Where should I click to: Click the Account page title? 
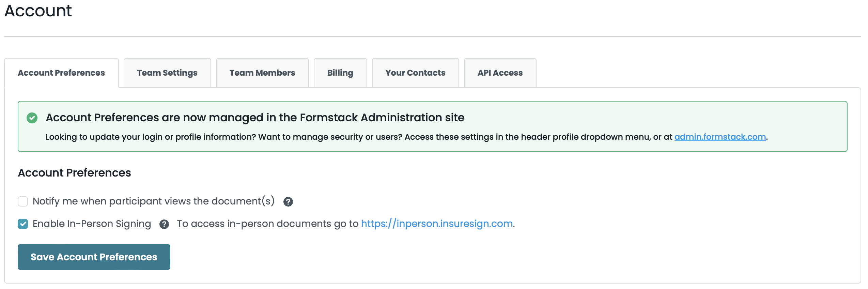pos(38,11)
